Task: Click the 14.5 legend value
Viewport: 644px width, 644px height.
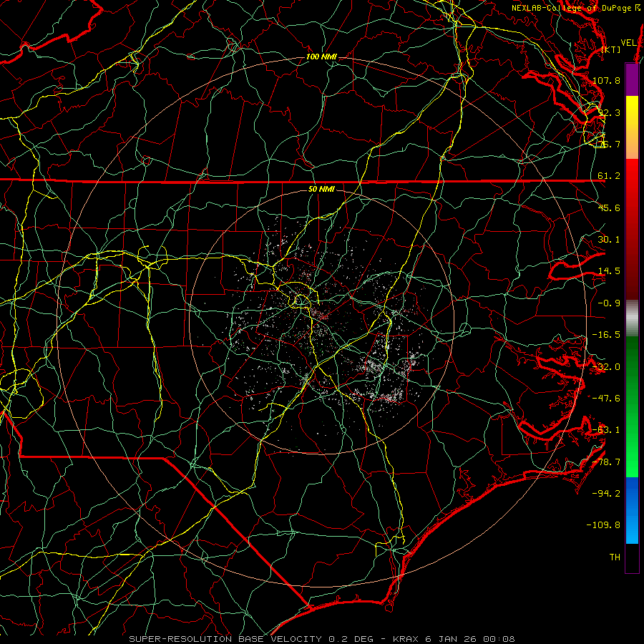Action: click(x=609, y=271)
